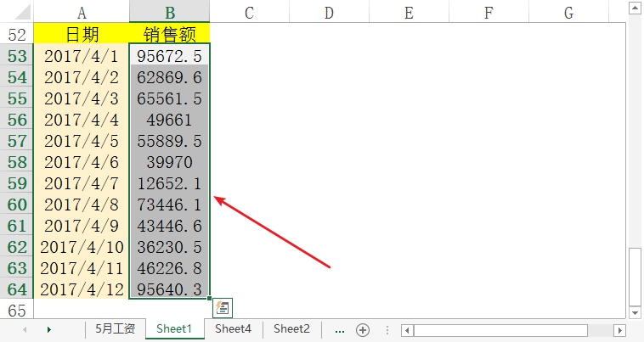Select row 52 header
This screenshot has height=342, width=644.
17,34
